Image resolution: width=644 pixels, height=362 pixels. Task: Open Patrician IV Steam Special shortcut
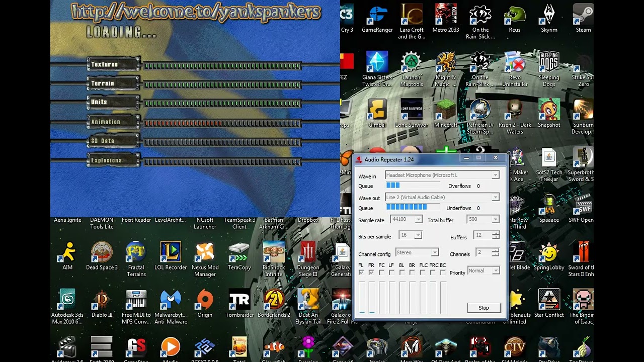click(x=480, y=117)
